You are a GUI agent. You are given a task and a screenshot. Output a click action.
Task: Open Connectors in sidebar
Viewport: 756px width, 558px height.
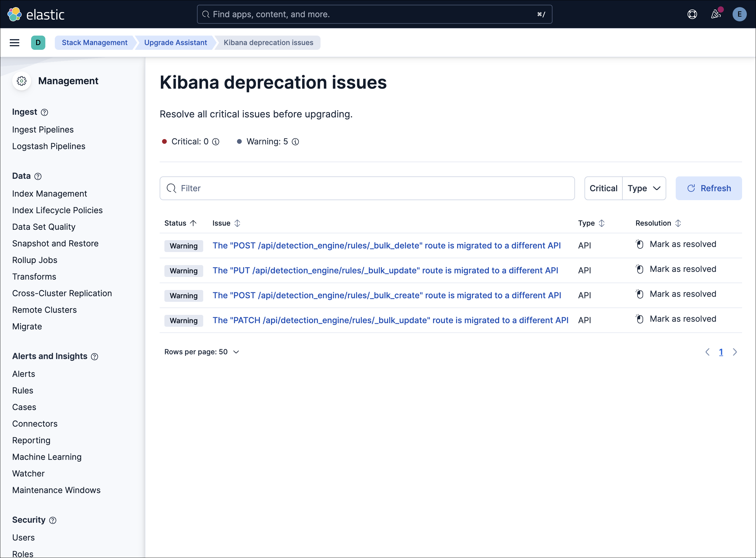(x=35, y=424)
